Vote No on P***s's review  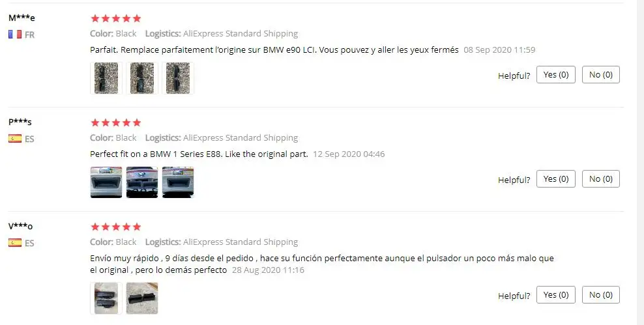pyautogui.click(x=601, y=179)
